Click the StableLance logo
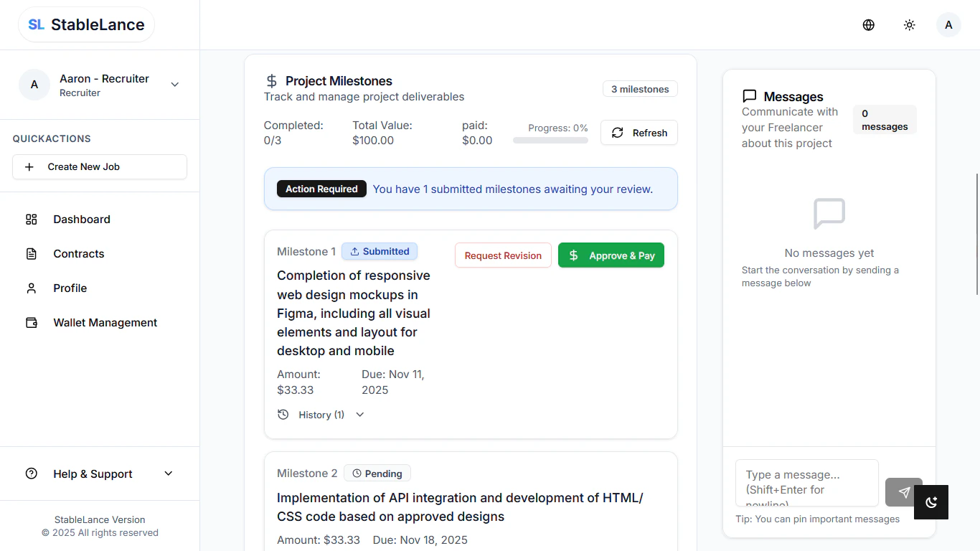980x551 pixels. (86, 24)
